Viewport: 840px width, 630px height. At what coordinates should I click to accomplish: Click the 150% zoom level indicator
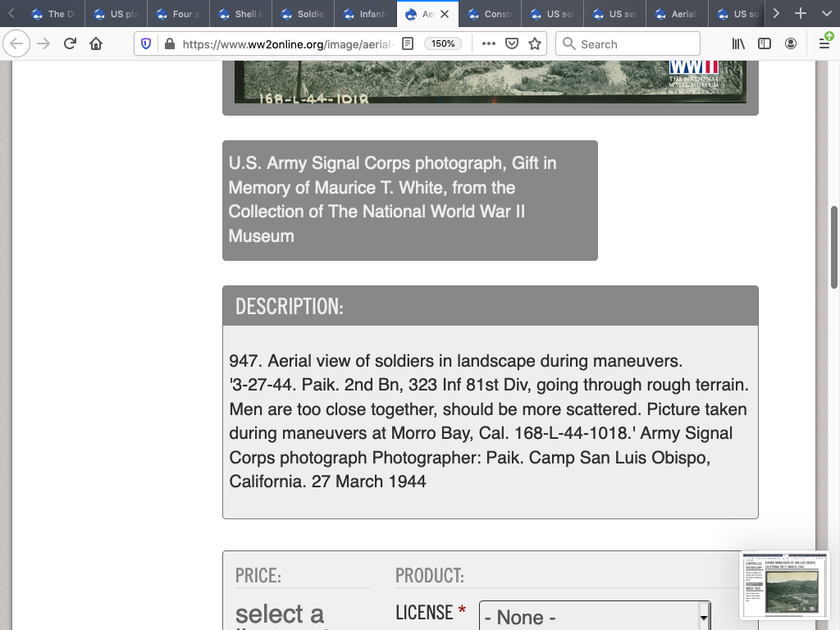[443, 44]
